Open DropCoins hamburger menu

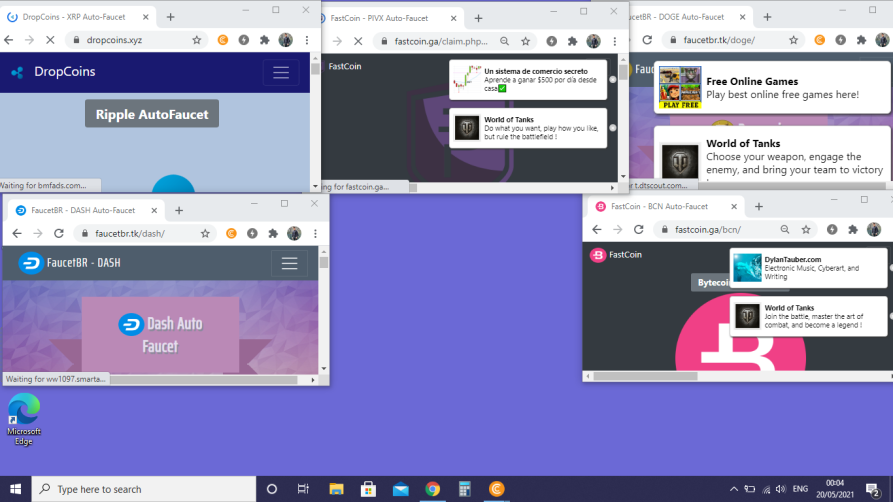coord(281,72)
